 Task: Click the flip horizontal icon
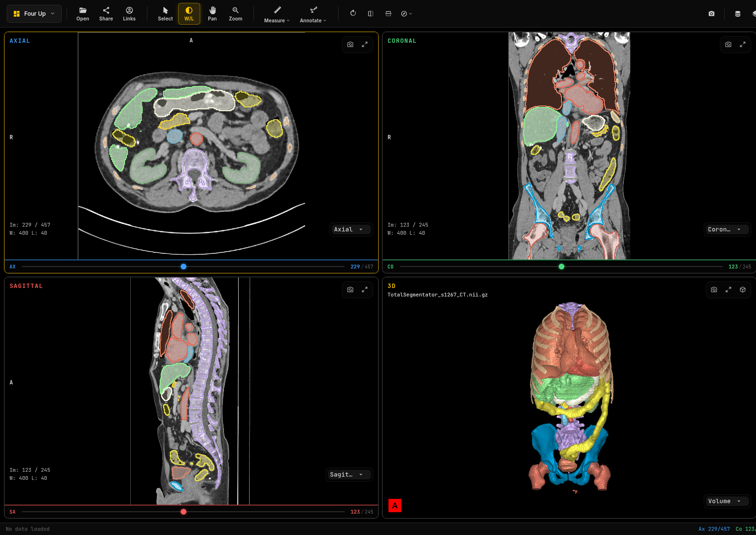coord(371,14)
